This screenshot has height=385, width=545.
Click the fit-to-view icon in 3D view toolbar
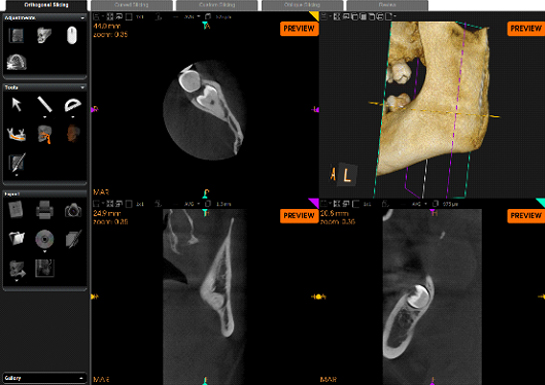click(337, 16)
